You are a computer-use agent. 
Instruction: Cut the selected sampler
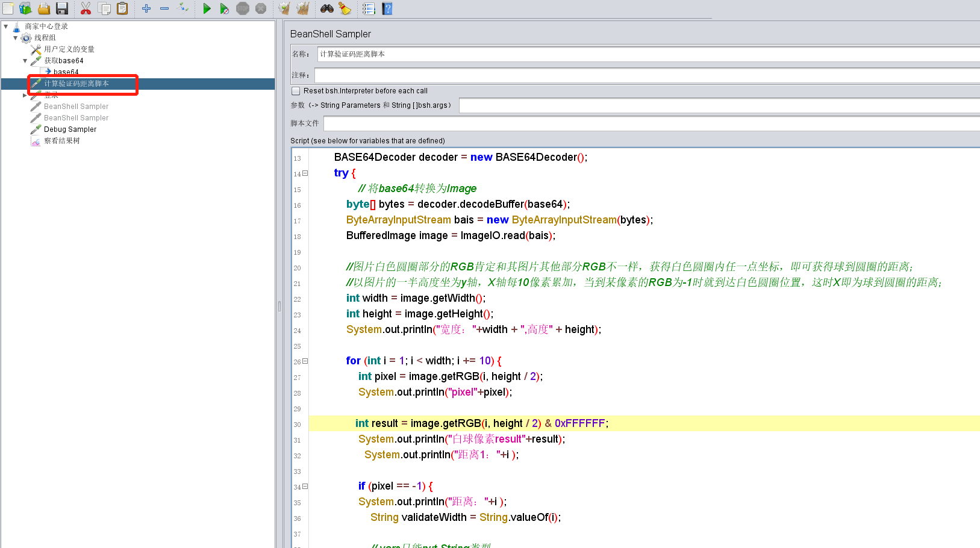86,8
